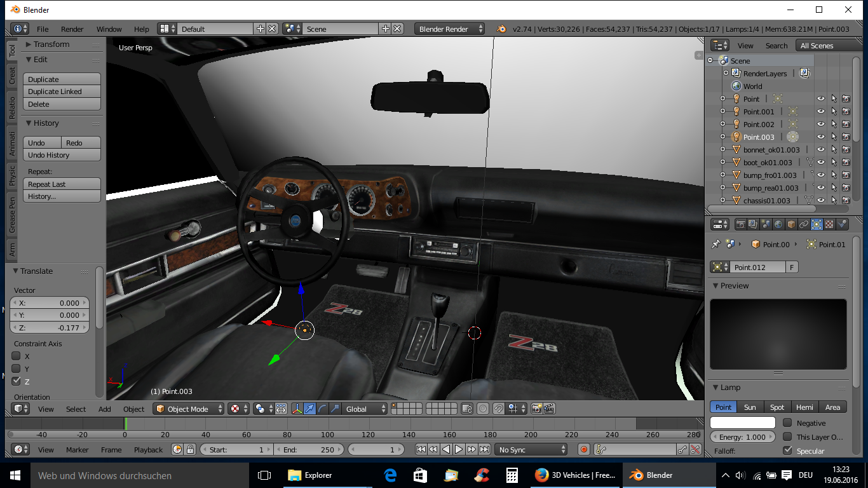The image size is (868, 488).
Task: Click the Delete button
Action: point(62,104)
